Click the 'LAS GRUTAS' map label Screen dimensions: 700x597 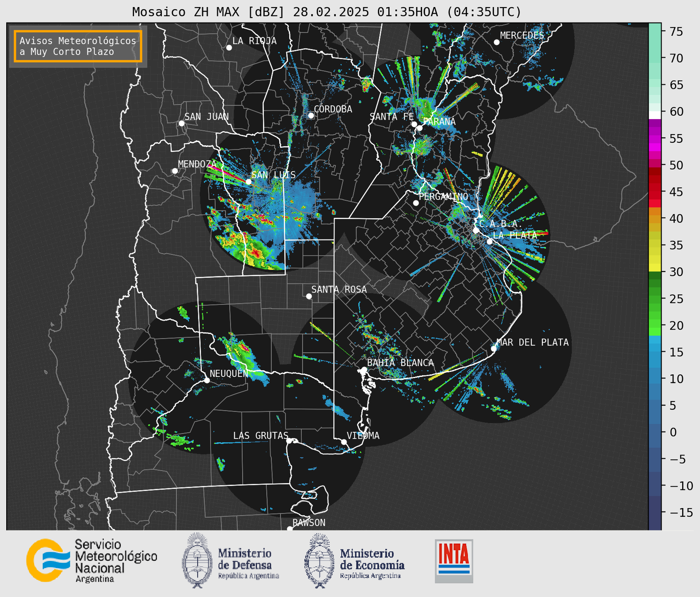click(x=261, y=436)
